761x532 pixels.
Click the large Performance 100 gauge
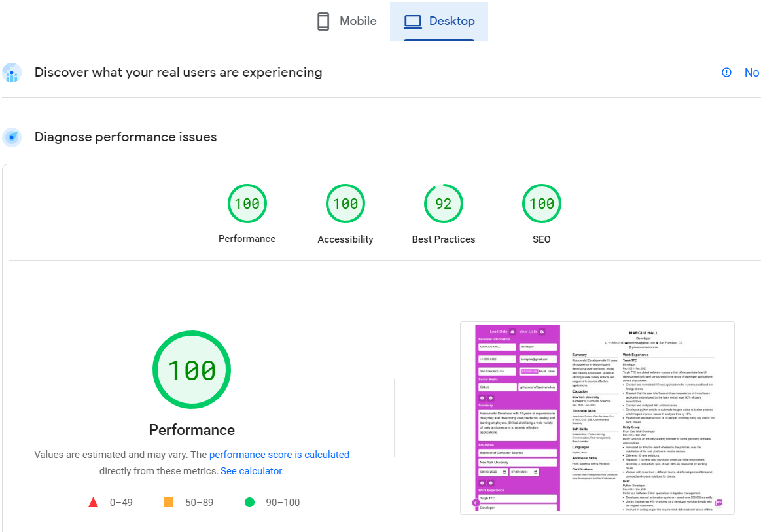192,370
